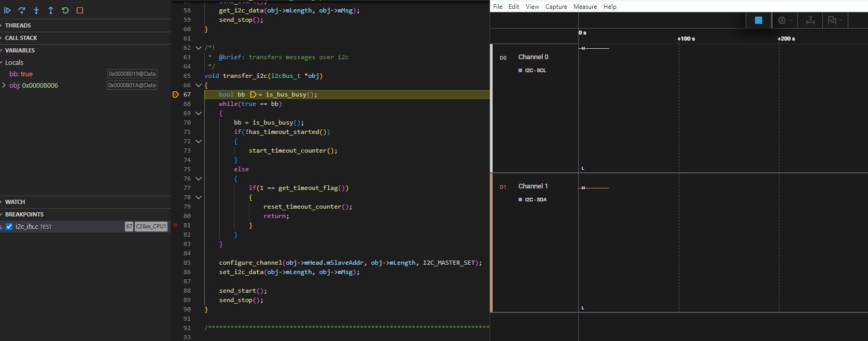868x341 pixels.
Task: Click the inline breakpoint marker in line 67
Action: click(253, 94)
